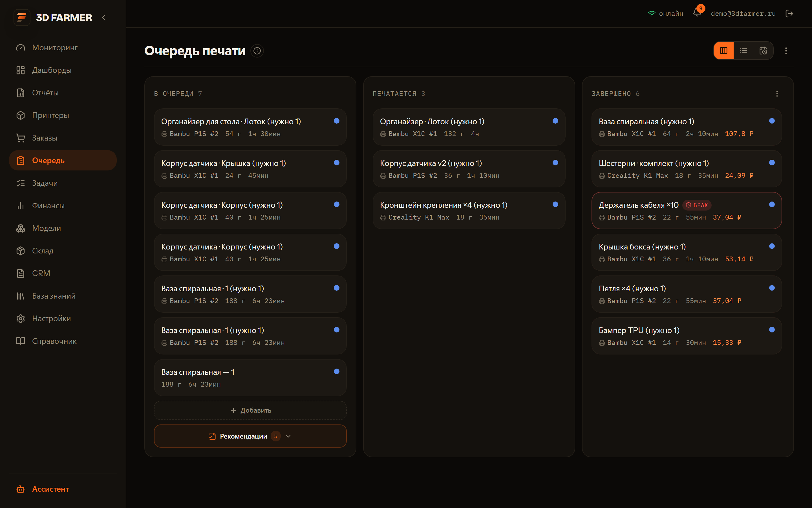The height and width of the screenshot is (508, 812).
Task: Click the онлайн wifi status icon
Action: coord(652,14)
